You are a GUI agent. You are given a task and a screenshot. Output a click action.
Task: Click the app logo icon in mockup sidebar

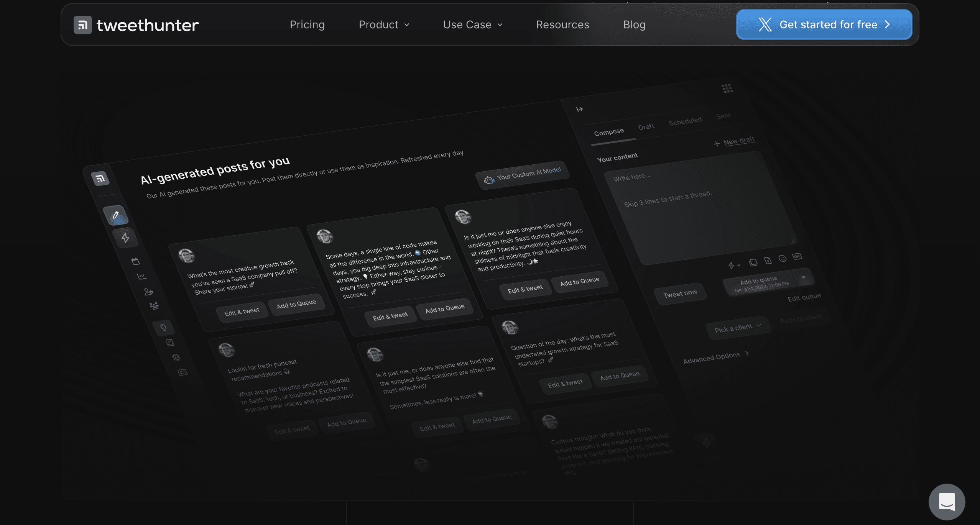tap(100, 178)
